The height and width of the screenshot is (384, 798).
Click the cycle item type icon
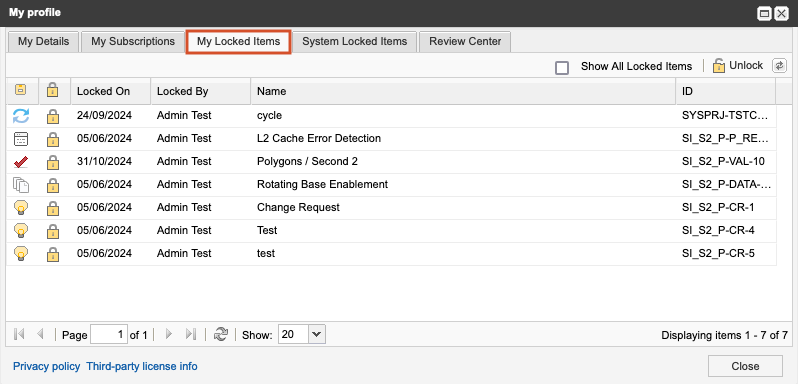click(x=21, y=115)
